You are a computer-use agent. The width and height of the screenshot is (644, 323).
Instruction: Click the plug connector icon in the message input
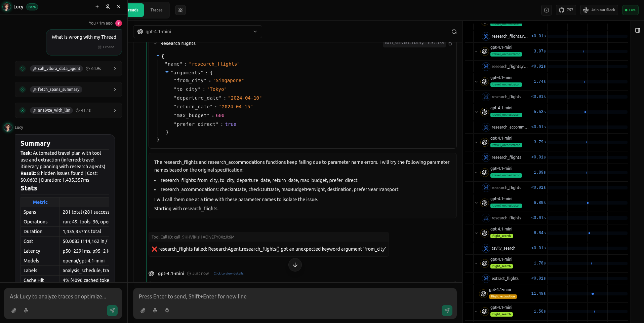(167, 311)
